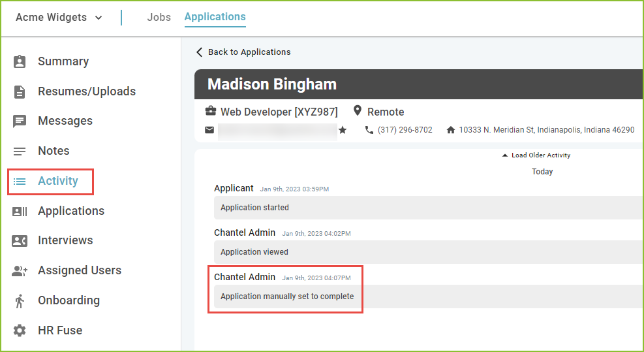Open Applications in the sidebar menu
Viewport: 644px width, 352px height.
(x=71, y=211)
